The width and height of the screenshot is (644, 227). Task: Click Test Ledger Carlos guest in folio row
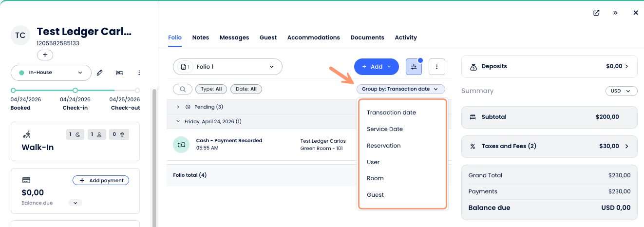[323, 141]
